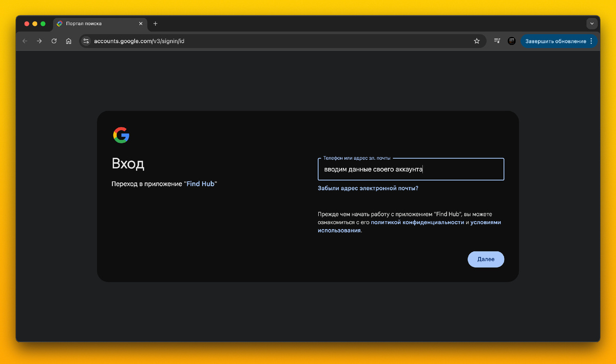Viewport: 616px width, 364px height.
Task: Click the "Вход" heading
Action: [x=128, y=164]
